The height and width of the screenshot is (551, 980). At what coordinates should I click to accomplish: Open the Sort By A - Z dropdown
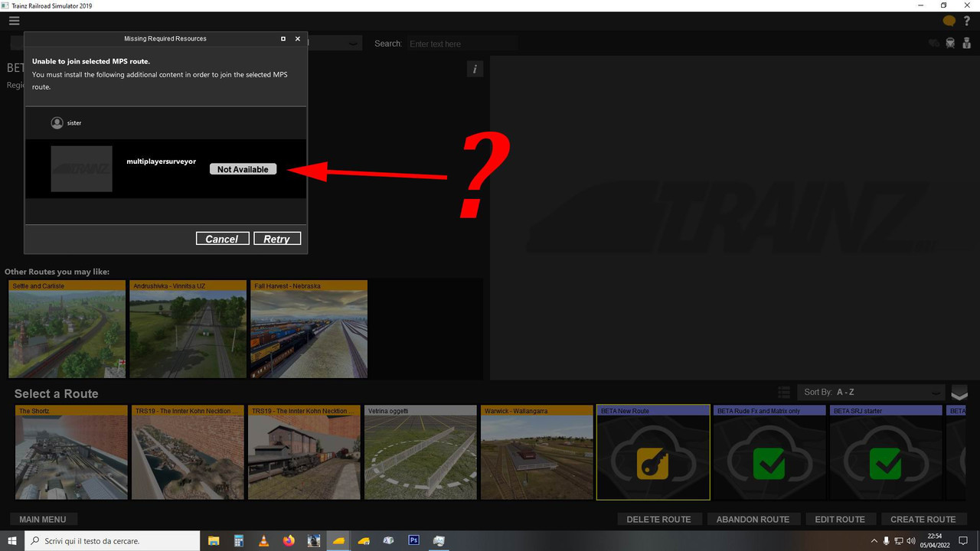click(x=871, y=392)
